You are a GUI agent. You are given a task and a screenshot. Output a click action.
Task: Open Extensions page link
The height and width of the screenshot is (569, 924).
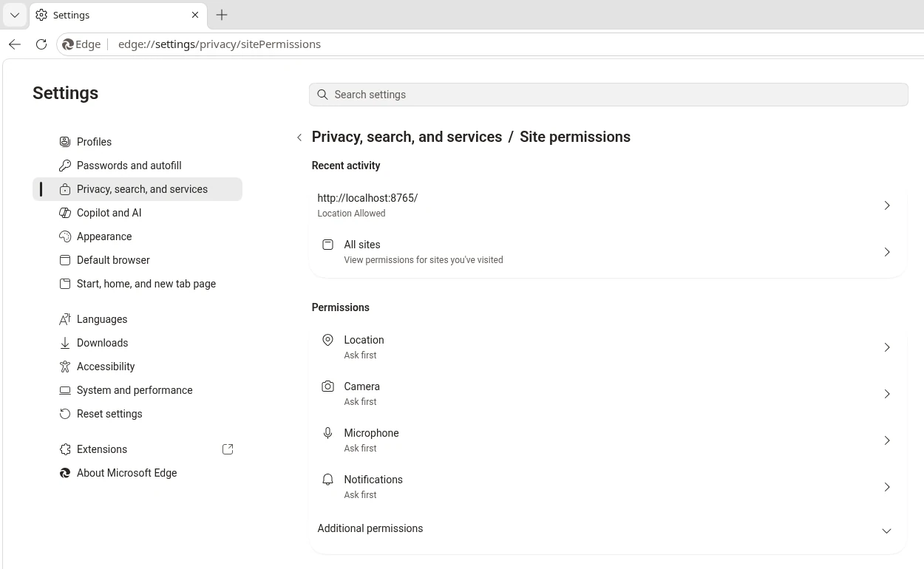coord(137,449)
